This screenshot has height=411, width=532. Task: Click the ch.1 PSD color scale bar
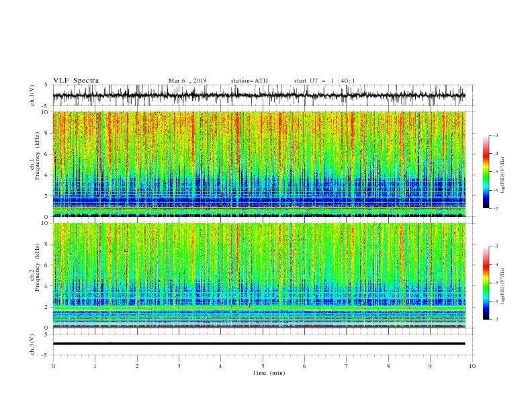486,172
